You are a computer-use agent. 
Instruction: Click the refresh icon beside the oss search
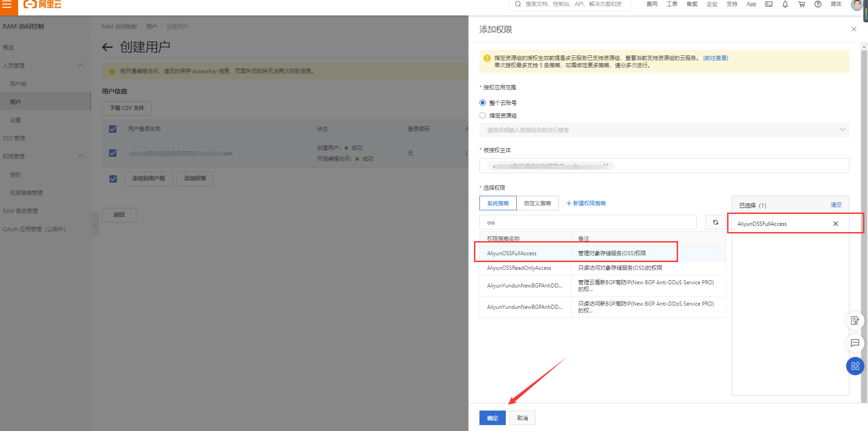(715, 222)
